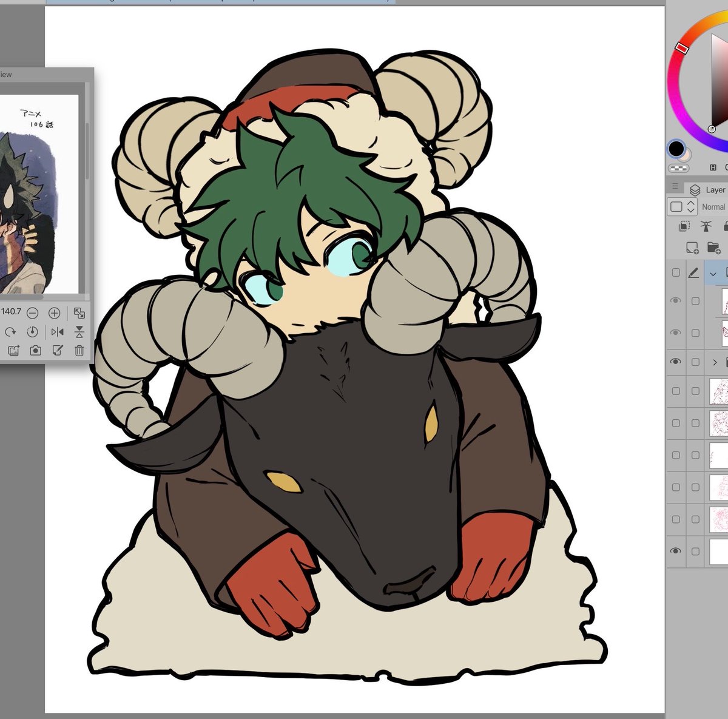
Task: Zoom in the Sub View image
Action: click(x=55, y=313)
